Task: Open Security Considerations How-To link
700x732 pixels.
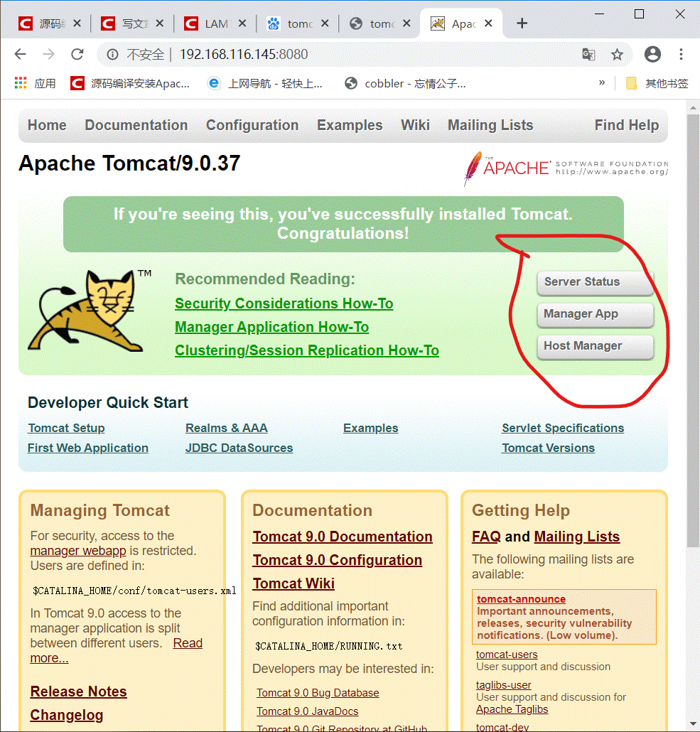Action: (284, 303)
